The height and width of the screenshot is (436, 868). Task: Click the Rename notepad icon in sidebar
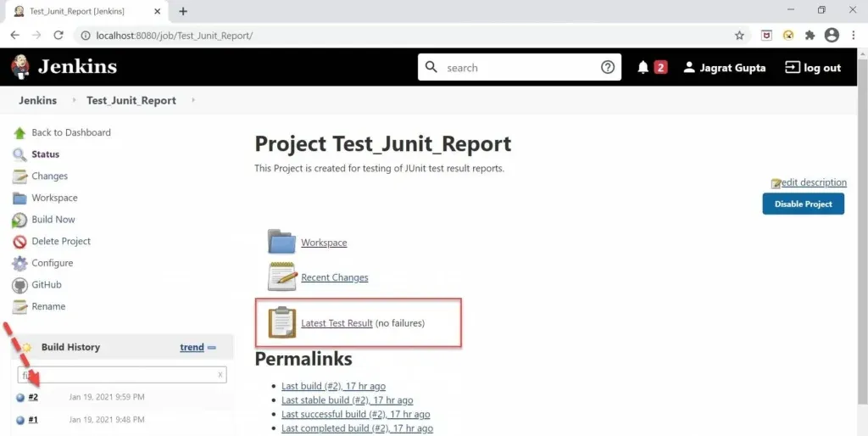click(x=19, y=307)
